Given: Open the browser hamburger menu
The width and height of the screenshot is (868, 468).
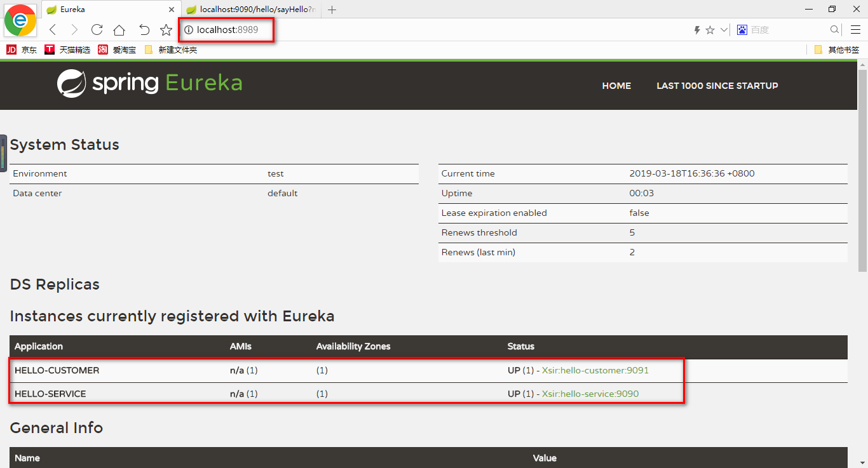Looking at the screenshot, I should 855,30.
